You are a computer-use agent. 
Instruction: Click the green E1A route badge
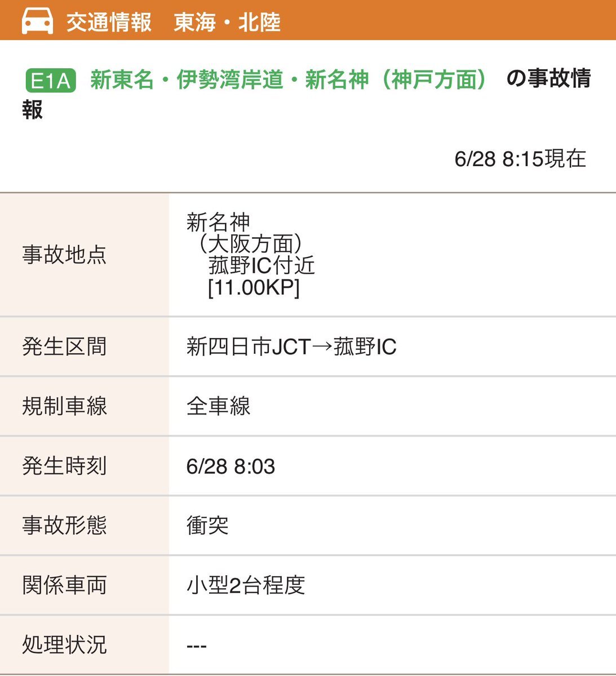[51, 81]
